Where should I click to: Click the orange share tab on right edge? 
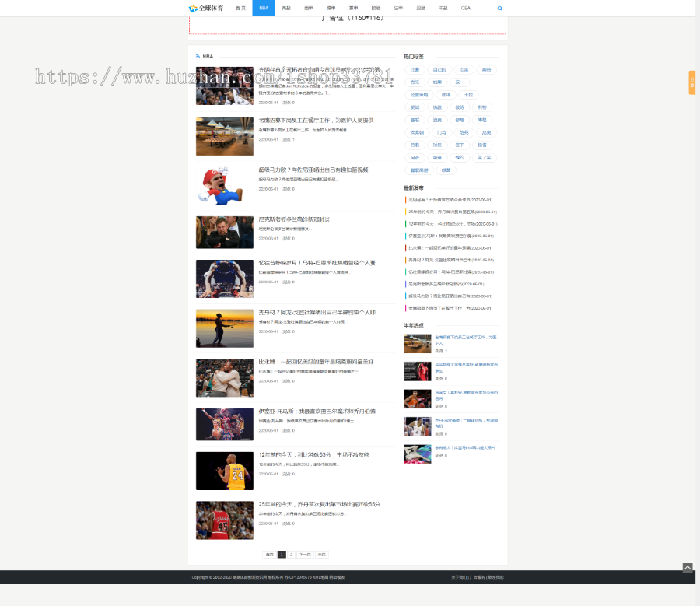[x=691, y=82]
